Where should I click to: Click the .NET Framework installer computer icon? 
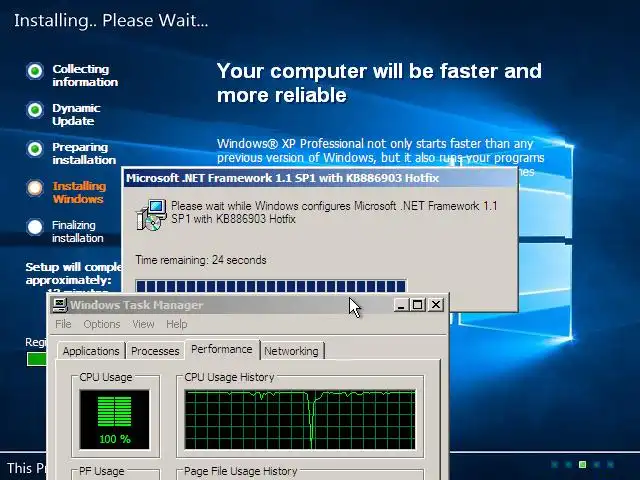[x=151, y=215]
